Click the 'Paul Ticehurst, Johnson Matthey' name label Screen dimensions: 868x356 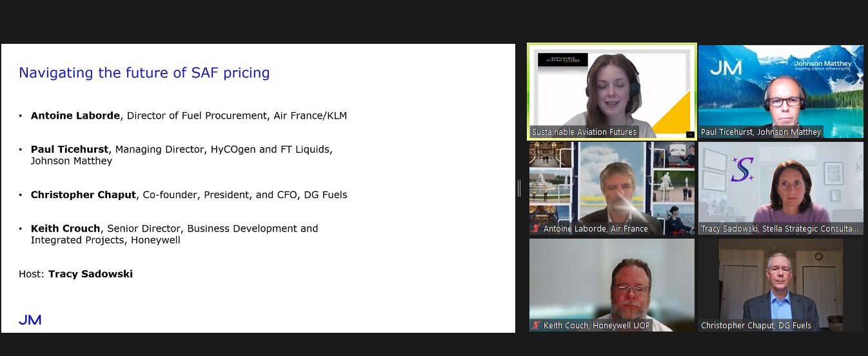761,132
